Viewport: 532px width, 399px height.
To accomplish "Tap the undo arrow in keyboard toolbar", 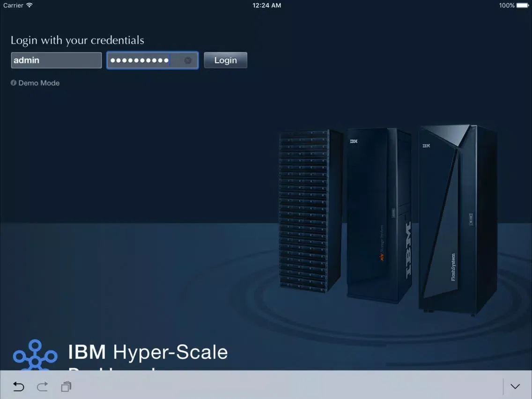I will pyautogui.click(x=19, y=386).
